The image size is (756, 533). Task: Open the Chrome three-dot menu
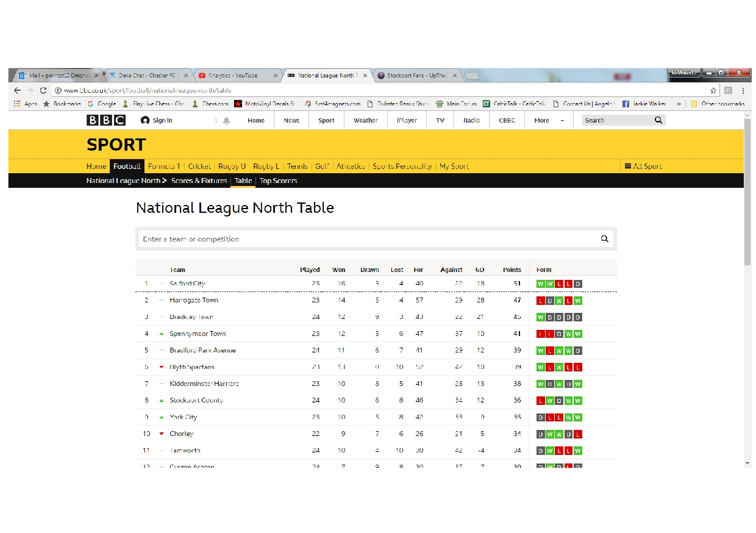pos(743,90)
